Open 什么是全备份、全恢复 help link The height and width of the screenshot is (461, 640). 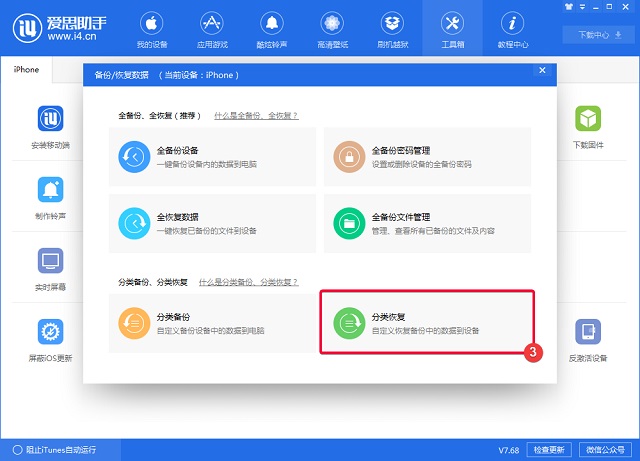[256, 116]
